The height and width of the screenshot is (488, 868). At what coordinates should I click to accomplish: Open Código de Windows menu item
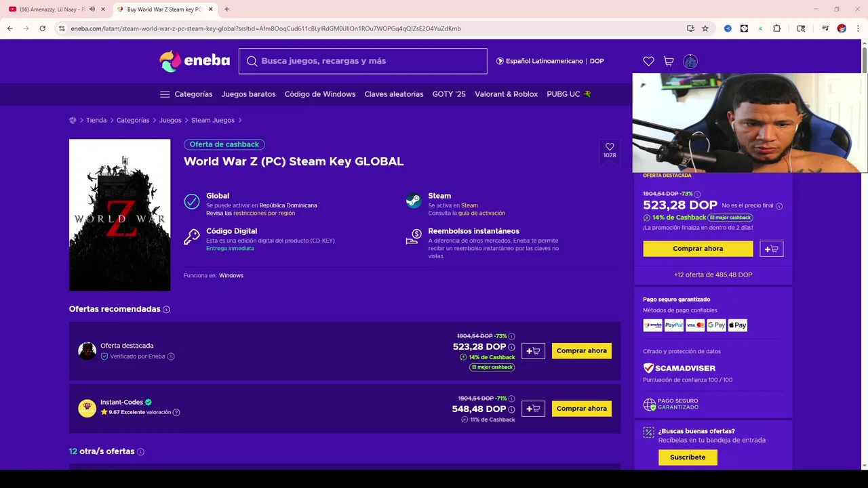[320, 94]
